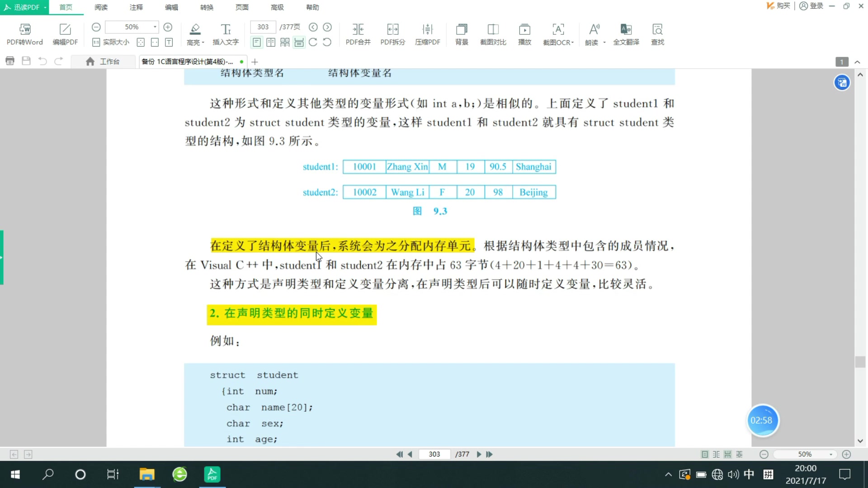
Task: Show hidden system tray icons
Action: tap(668, 474)
